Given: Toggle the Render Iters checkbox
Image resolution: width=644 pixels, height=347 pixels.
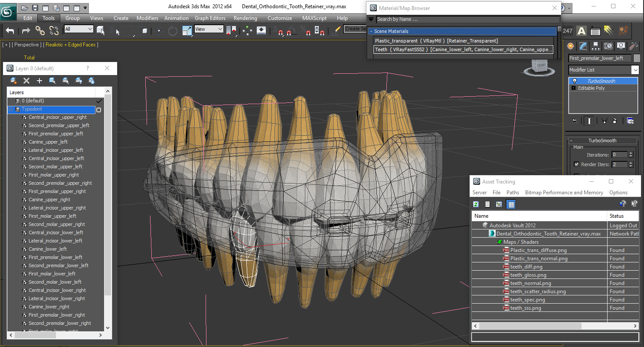Looking at the screenshot, I should [x=576, y=164].
